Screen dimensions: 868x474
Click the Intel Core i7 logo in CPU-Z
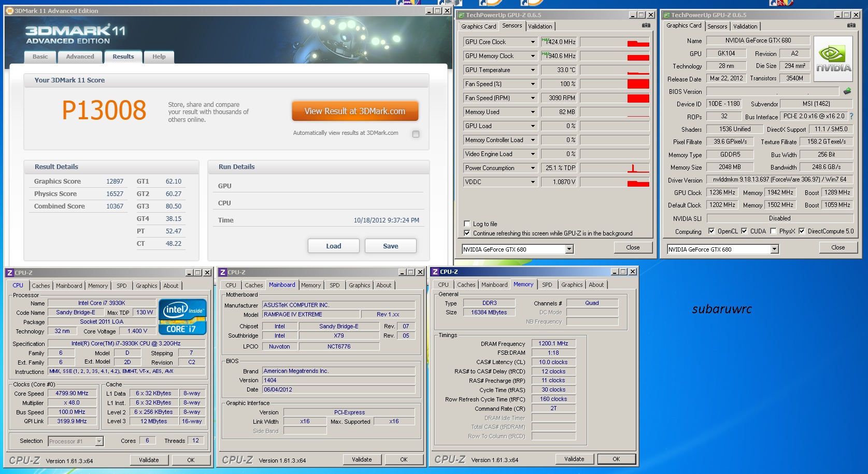182,317
